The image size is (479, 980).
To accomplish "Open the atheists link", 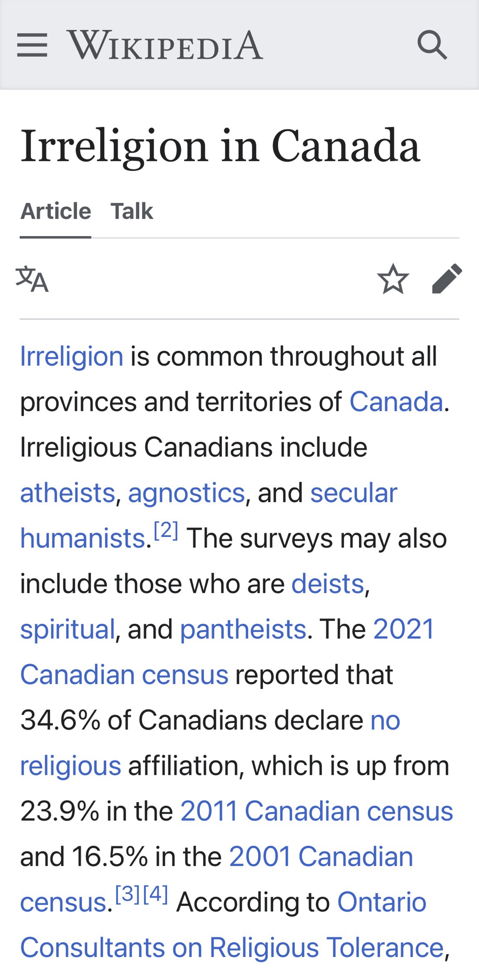I will tap(68, 493).
